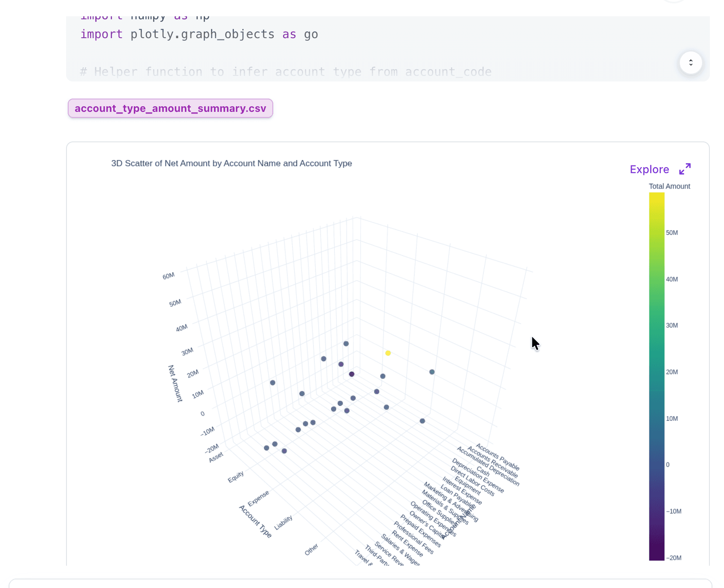The width and height of the screenshot is (724, 588).
Task: Click a dark purple scatter point near center
Action: point(352,374)
